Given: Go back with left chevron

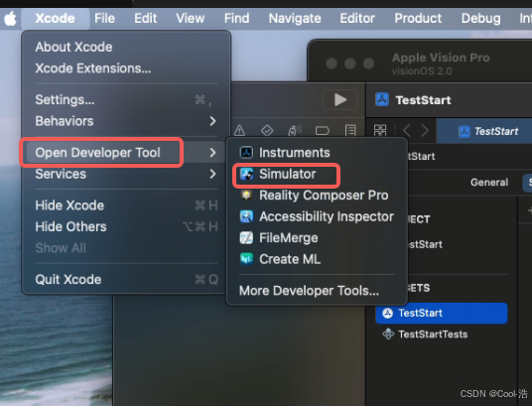Looking at the screenshot, I should (407, 130).
